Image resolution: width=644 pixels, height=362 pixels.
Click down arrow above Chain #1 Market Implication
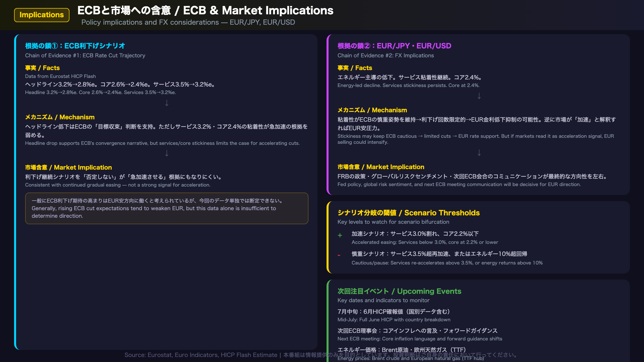pyautogui.click(x=167, y=153)
